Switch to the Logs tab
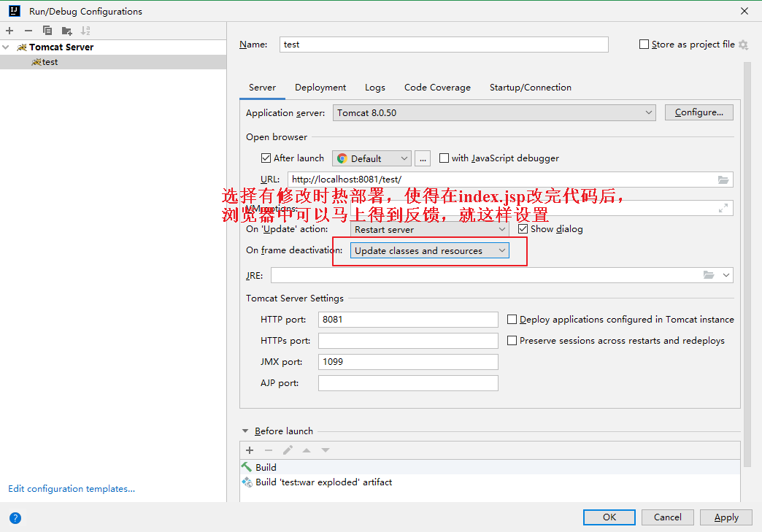This screenshot has height=532, width=762. 375,88
